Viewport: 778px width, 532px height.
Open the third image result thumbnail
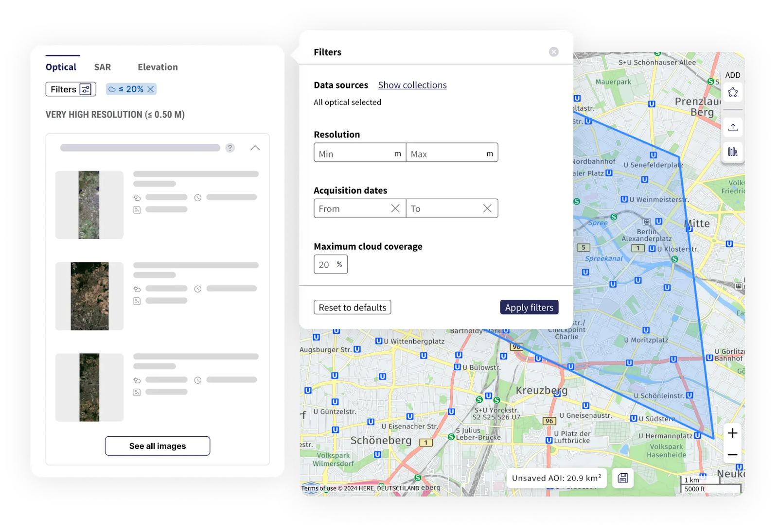click(x=89, y=387)
